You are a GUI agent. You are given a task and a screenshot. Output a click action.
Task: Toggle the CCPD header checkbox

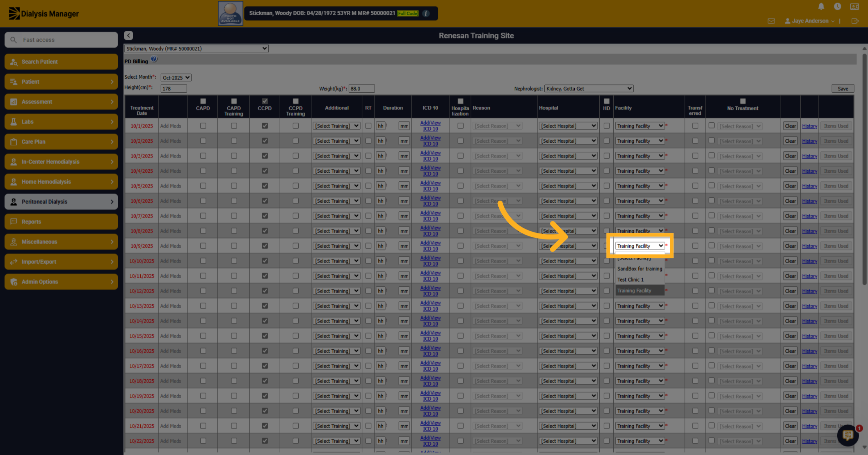[x=265, y=101]
